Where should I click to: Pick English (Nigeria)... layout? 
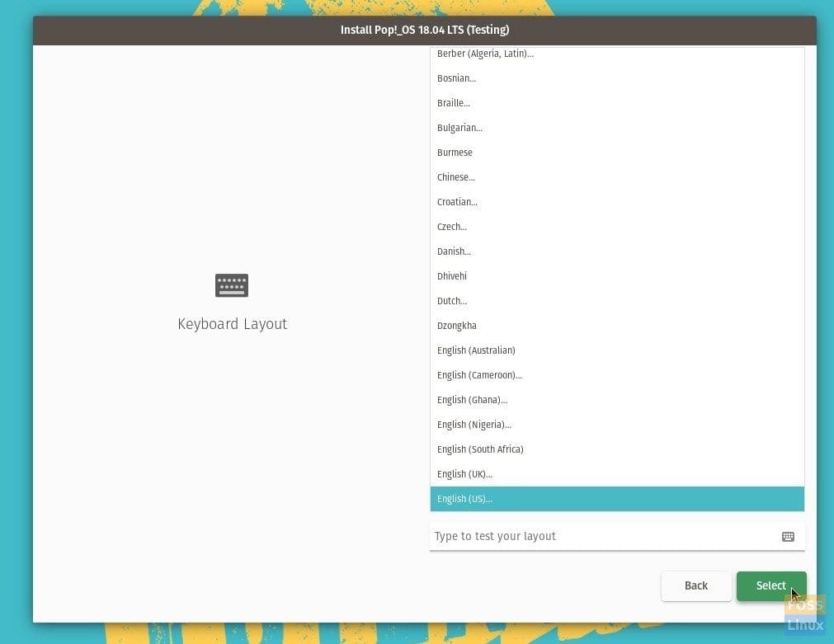[x=617, y=425]
